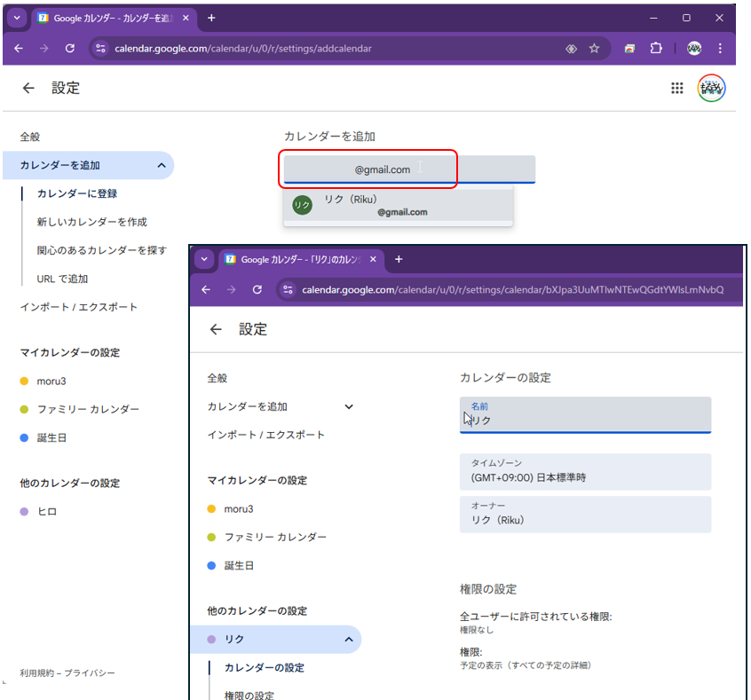
Task: Go back from settings in the リク calendar window
Action: [216, 330]
